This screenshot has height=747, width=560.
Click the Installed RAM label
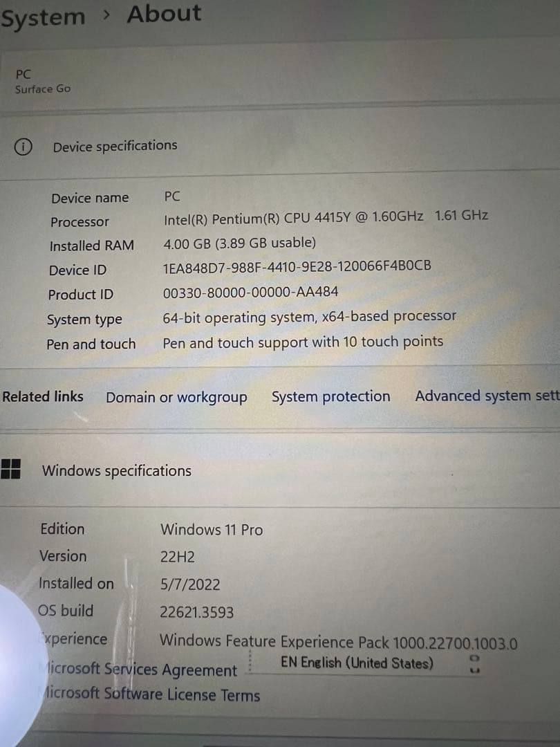pyautogui.click(x=91, y=246)
